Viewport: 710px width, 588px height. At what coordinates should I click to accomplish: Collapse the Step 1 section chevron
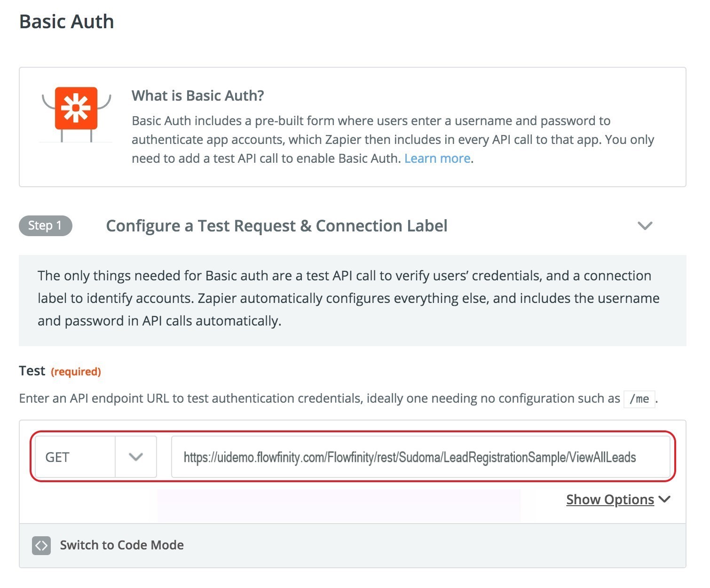click(x=645, y=226)
